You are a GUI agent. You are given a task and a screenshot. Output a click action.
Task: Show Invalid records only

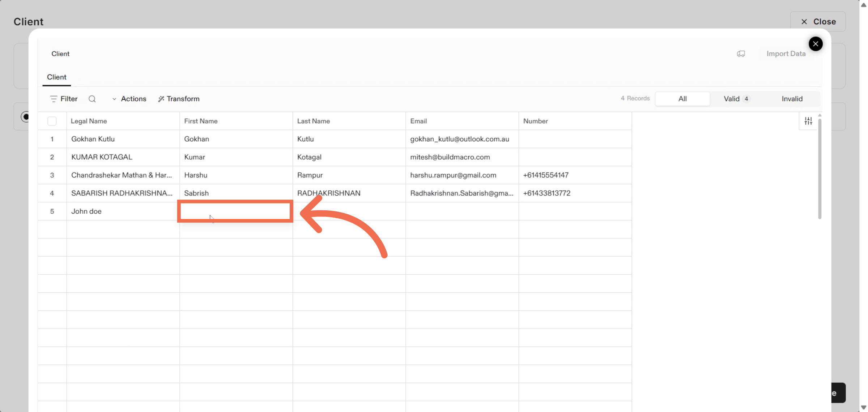(x=792, y=99)
